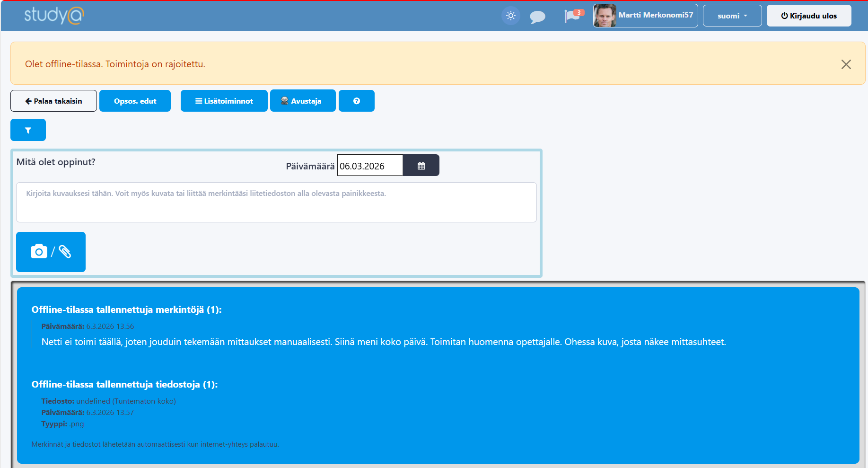Dismiss the offline-tilassa warning banner

(846, 64)
